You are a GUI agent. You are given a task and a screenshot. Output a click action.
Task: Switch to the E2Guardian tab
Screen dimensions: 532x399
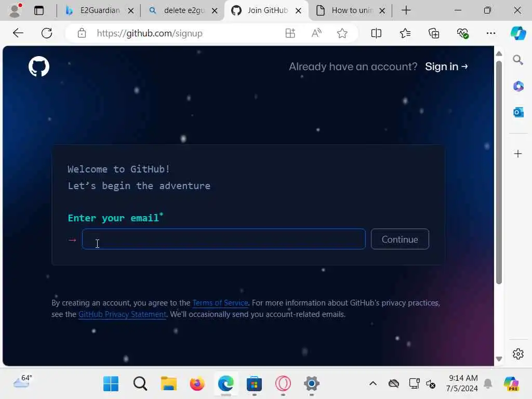pyautogui.click(x=100, y=10)
